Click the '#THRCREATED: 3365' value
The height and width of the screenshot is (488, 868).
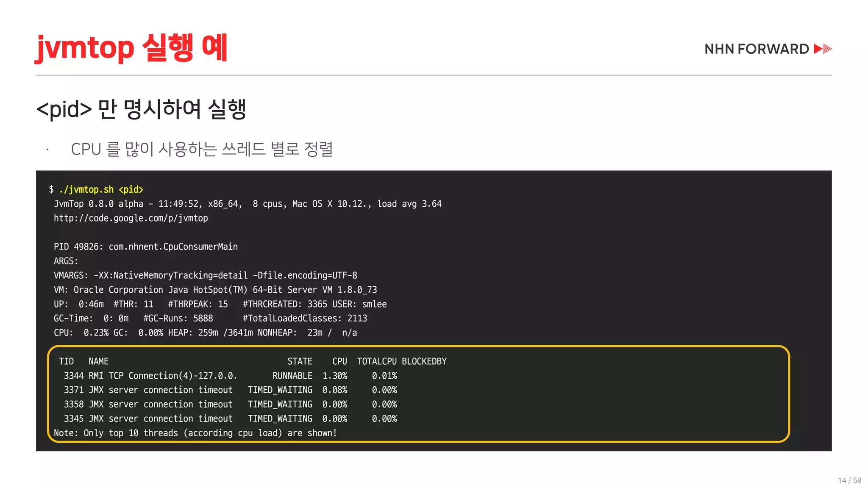[x=285, y=304]
